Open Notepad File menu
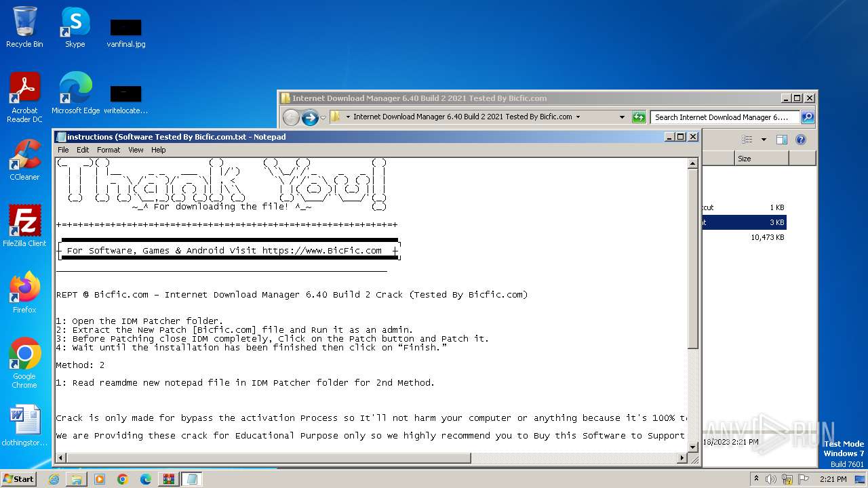This screenshot has width=868, height=488. [63, 150]
